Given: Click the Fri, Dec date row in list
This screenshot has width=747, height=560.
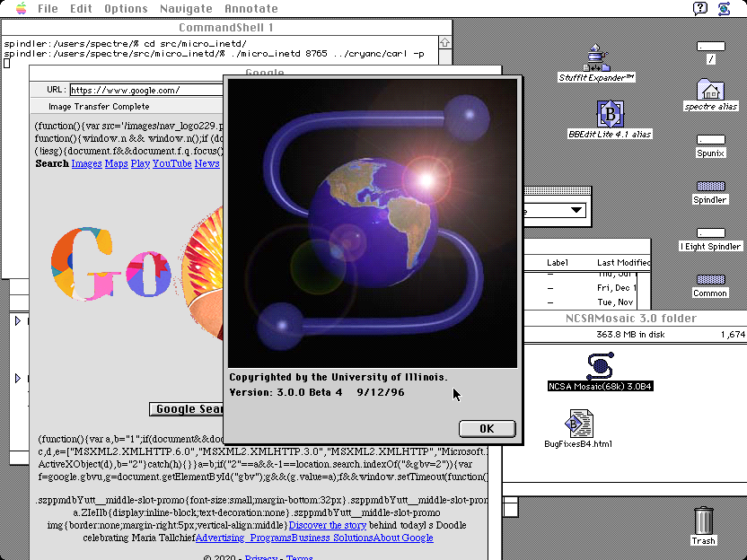Looking at the screenshot, I should (617, 287).
